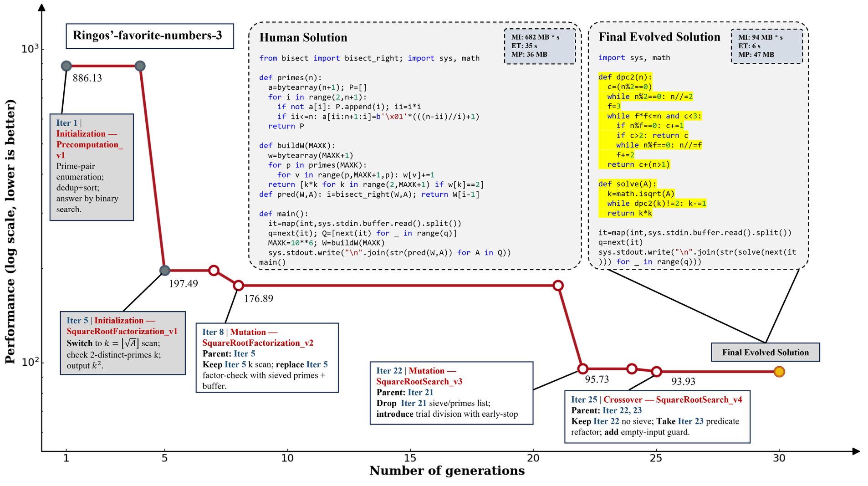Select the Iter 5 SquareRootFactorization_v1 annotation box
This screenshot has height=486, width=868.
pos(123,343)
